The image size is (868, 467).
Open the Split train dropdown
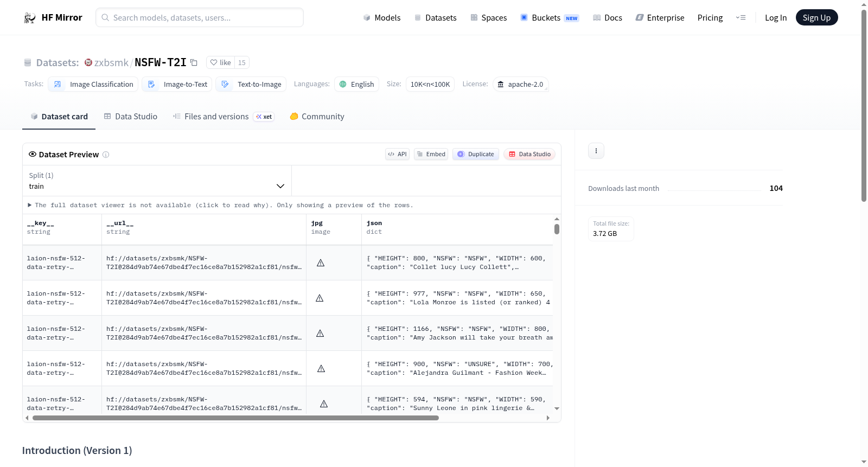157,181
